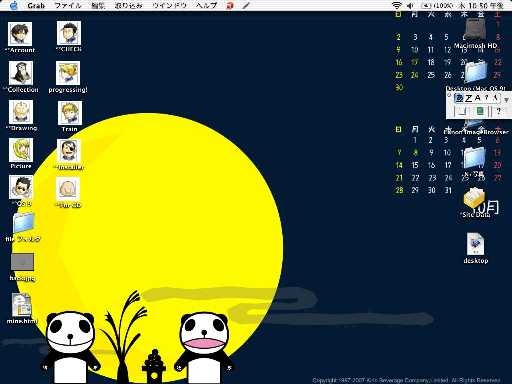This screenshot has height=384, width=512.
Task: Select the Macintosh HD drive icon
Action: coord(476,30)
